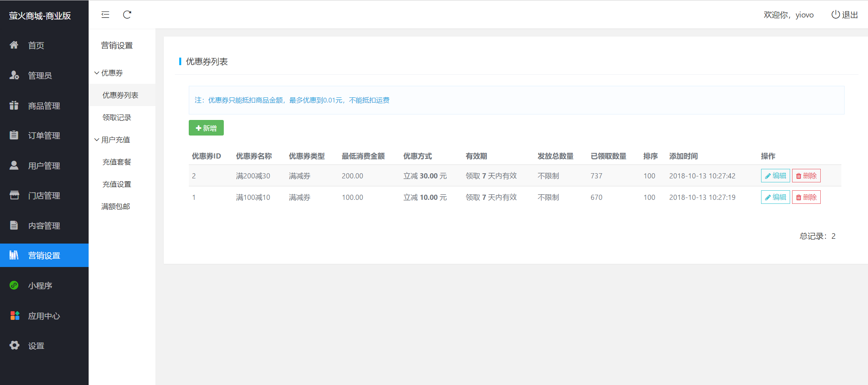Open 用户管理 in the sidebar
The width and height of the screenshot is (868, 385).
44,166
